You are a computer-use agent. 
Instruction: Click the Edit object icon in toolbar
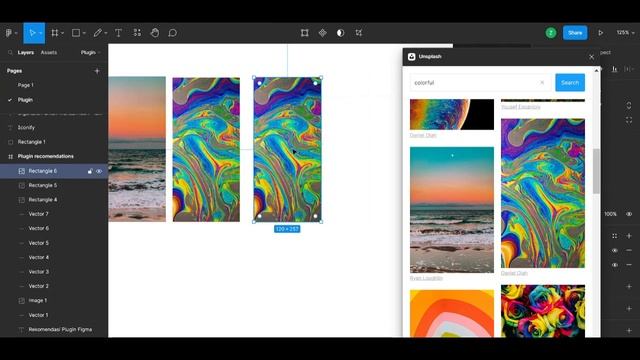point(304,33)
